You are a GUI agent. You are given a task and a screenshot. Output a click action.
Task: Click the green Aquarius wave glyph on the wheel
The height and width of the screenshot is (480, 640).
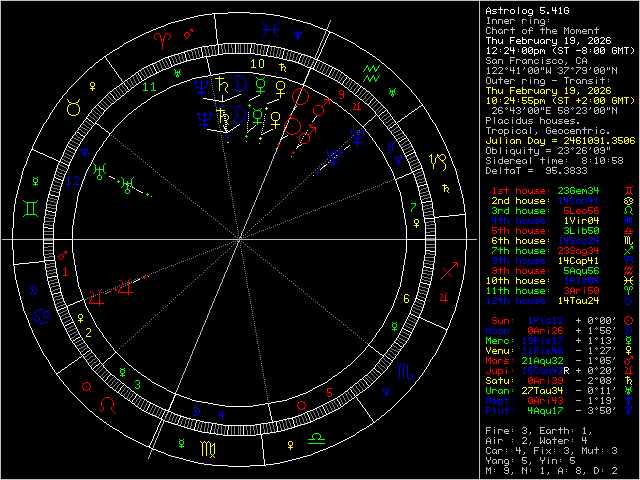pyautogui.click(x=372, y=72)
